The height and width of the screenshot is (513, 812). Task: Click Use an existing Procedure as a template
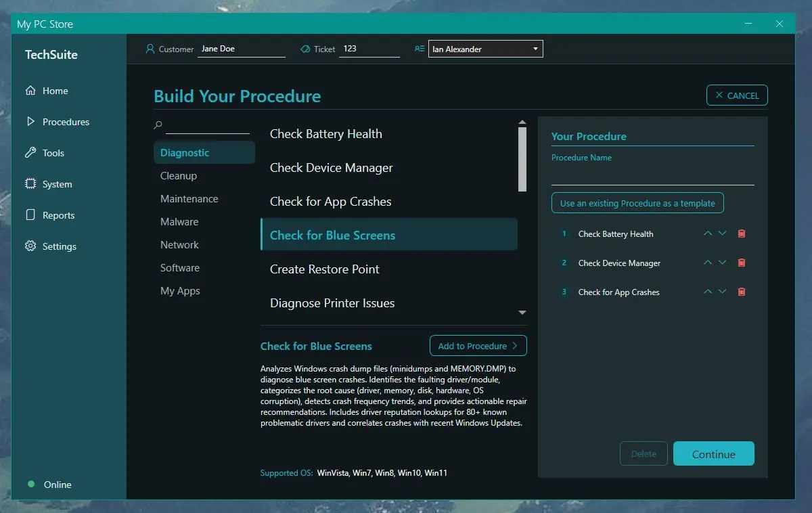pos(637,203)
